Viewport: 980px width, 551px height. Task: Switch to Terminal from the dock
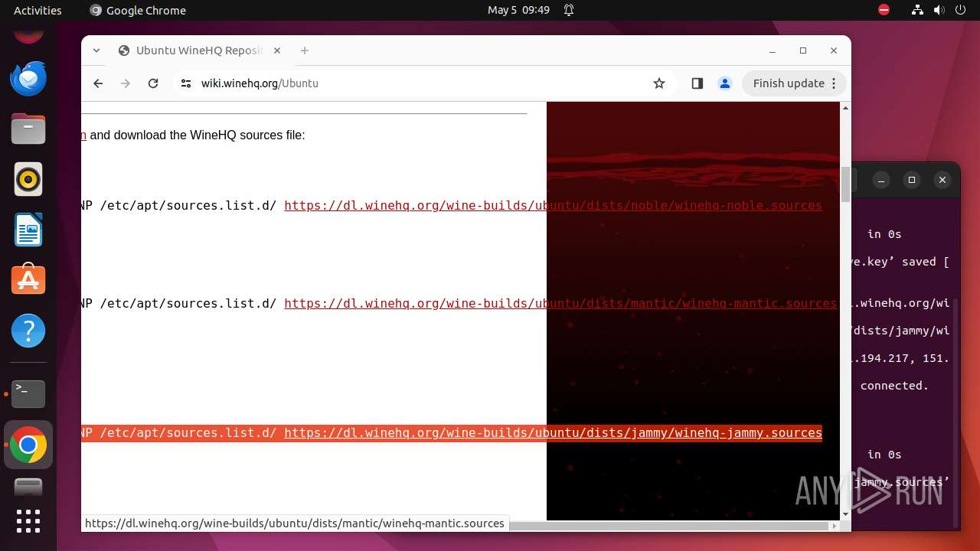28,393
